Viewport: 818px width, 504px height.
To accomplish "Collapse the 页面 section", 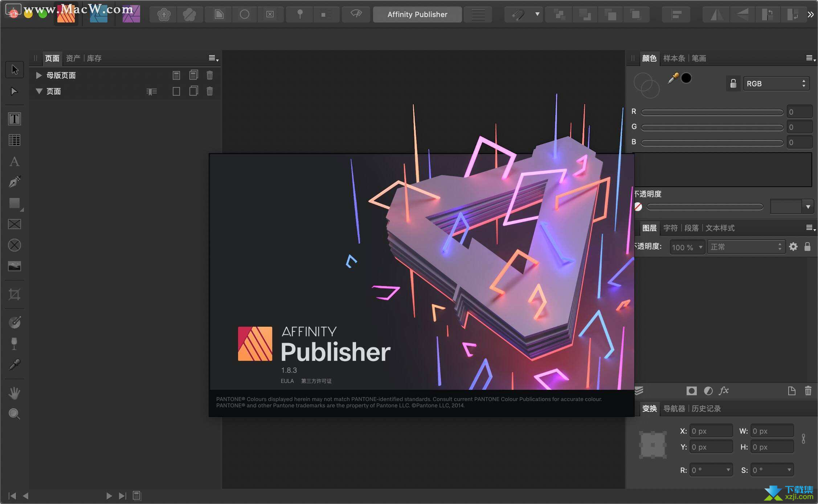I will point(39,91).
